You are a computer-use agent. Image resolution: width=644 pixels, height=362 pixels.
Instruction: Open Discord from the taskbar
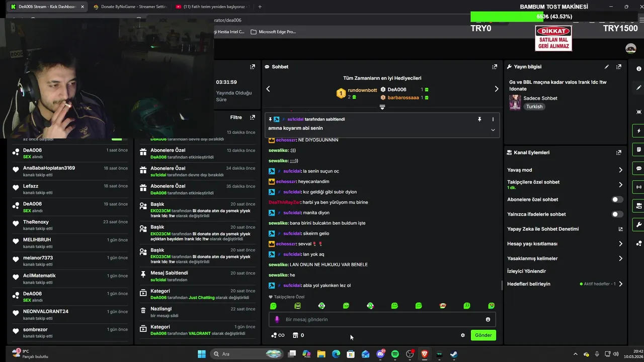click(380, 354)
